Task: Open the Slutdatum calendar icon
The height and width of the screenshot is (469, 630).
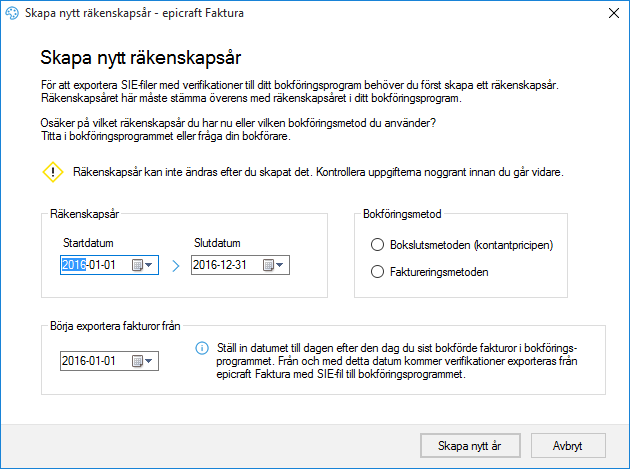Action: tap(268, 265)
